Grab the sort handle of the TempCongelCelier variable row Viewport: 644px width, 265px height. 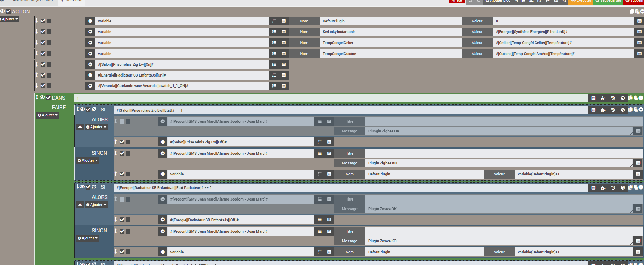point(36,42)
